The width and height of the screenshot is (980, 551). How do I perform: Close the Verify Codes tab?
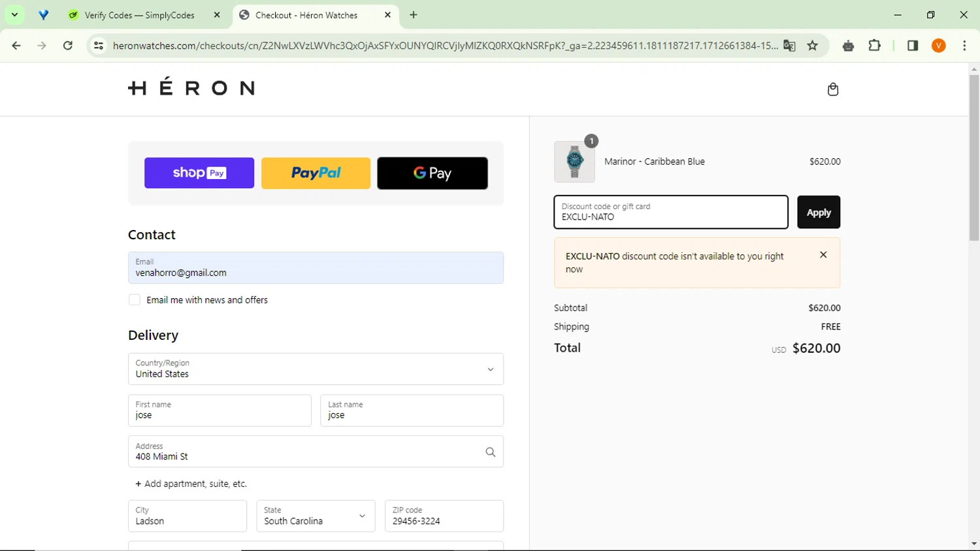point(217,15)
